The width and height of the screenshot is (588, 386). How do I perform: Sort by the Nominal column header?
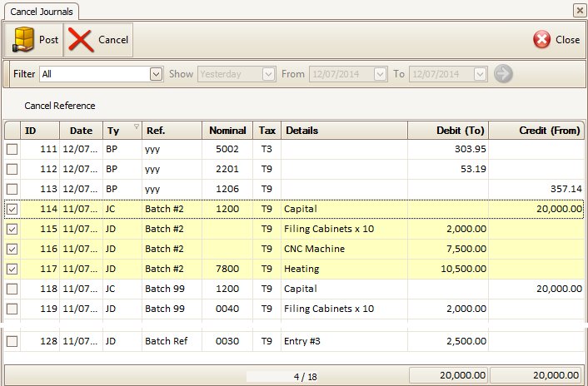227,131
